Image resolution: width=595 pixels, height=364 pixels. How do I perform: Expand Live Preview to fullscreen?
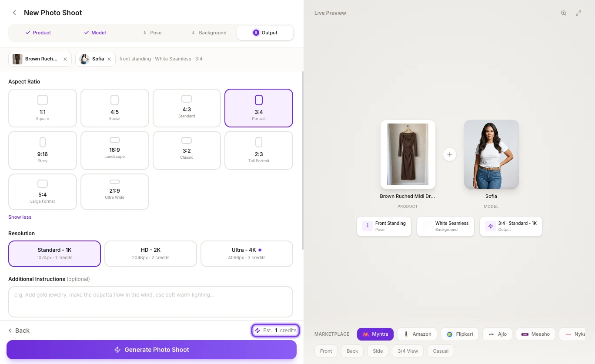tap(578, 13)
